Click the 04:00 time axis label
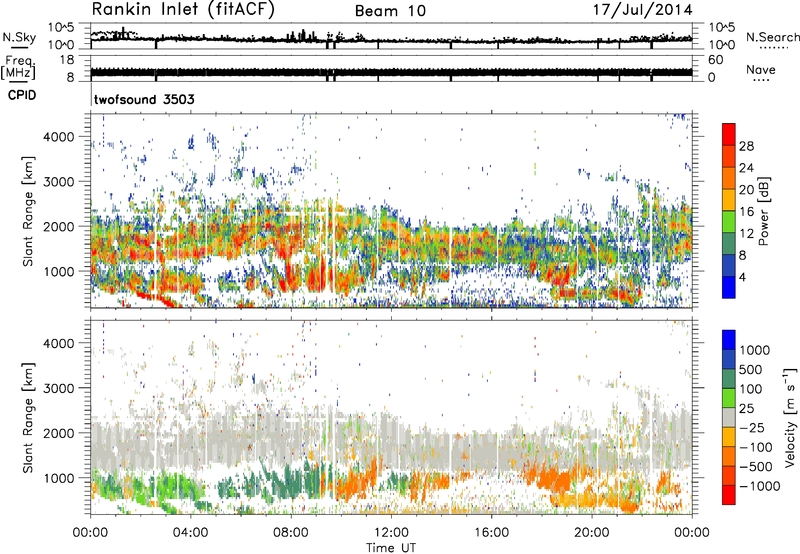This screenshot has width=800, height=554. (191, 533)
